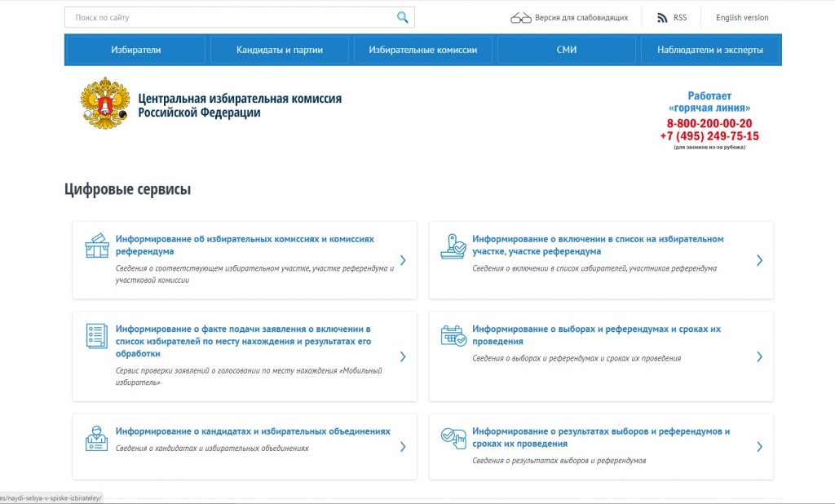The width and height of the screenshot is (835, 504).
Task: Click the ballot box icon for election commissions
Action: point(96,245)
